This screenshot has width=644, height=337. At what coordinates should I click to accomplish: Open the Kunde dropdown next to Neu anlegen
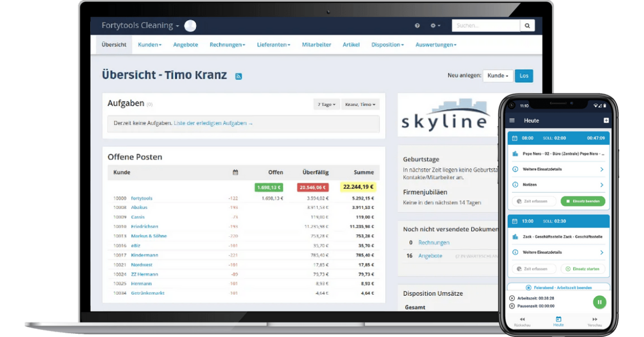497,76
